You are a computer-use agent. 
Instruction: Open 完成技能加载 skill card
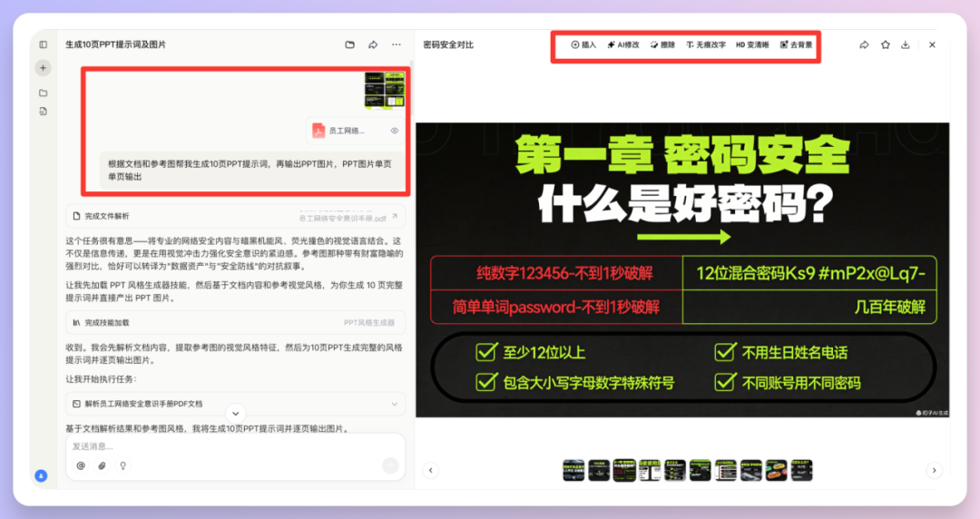(x=234, y=322)
